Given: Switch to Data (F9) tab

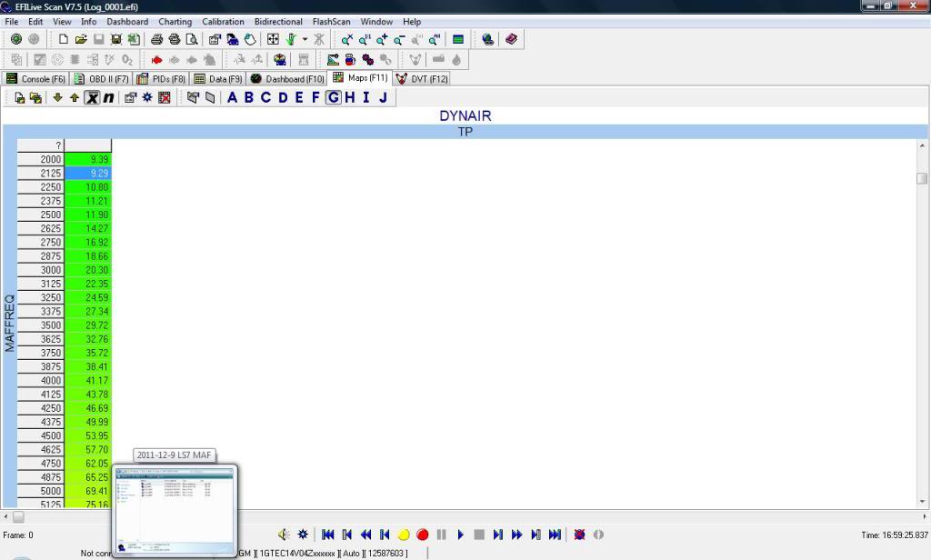Looking at the screenshot, I should point(218,78).
